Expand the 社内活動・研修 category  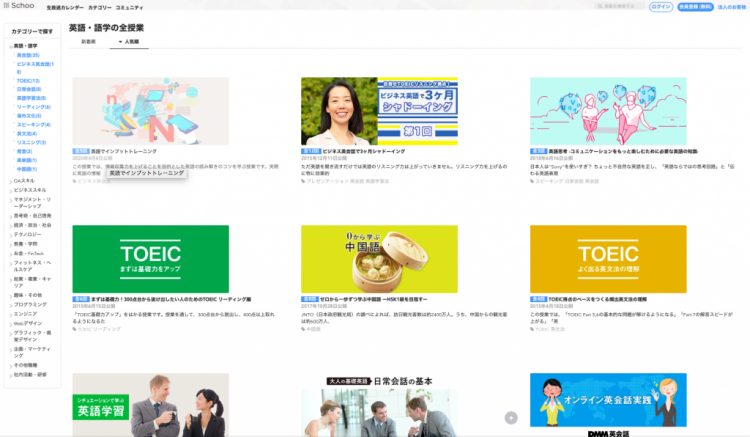click(x=30, y=374)
